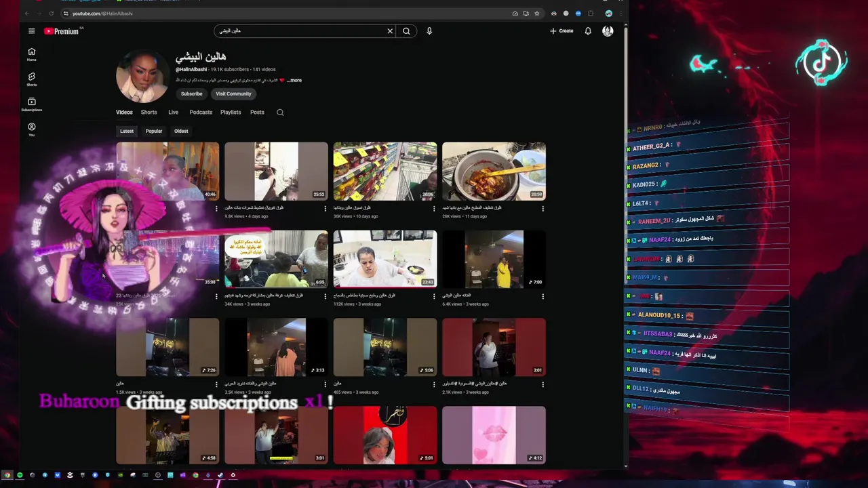The height and width of the screenshot is (488, 868).
Task: Open the YouTube guide hamburger menu
Action: pyautogui.click(x=31, y=30)
